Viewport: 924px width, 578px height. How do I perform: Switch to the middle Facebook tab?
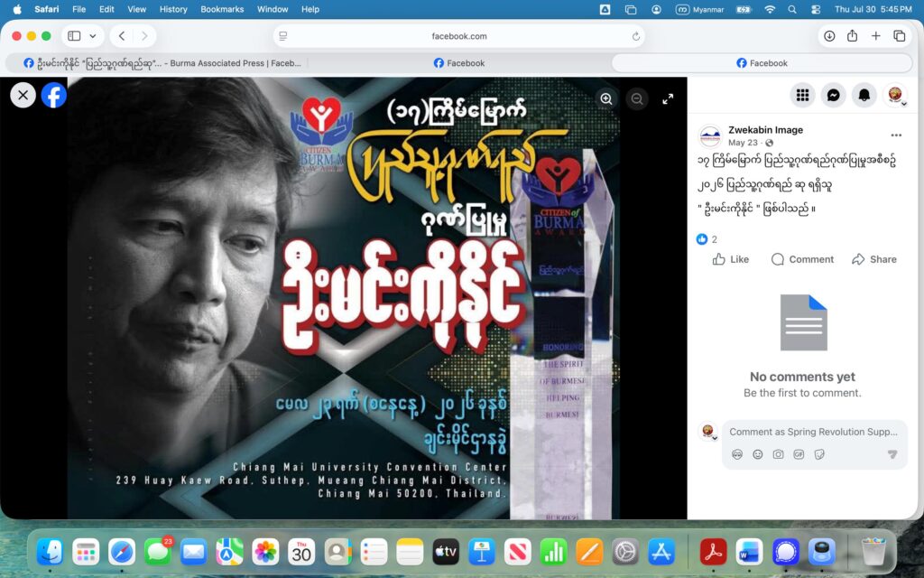click(459, 63)
